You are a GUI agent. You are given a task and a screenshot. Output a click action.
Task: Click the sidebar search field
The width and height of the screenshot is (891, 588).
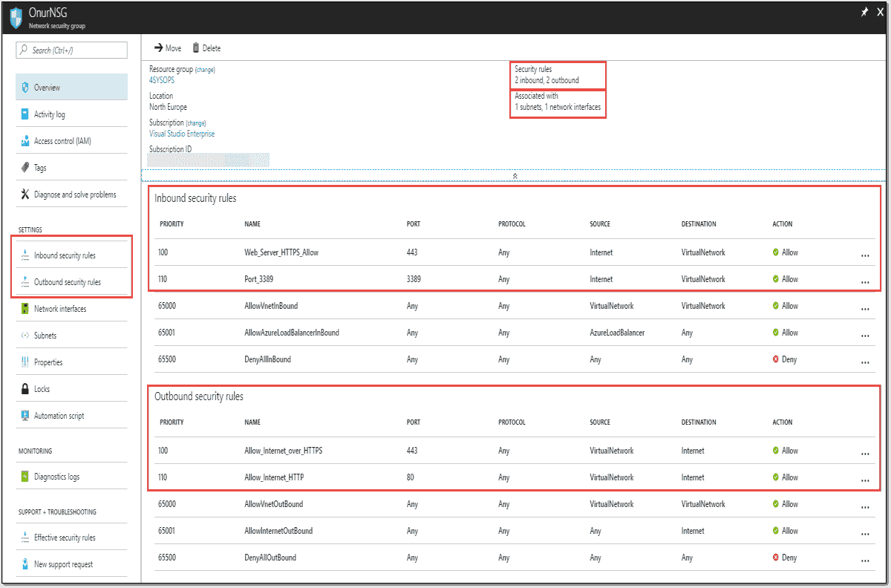70,50
